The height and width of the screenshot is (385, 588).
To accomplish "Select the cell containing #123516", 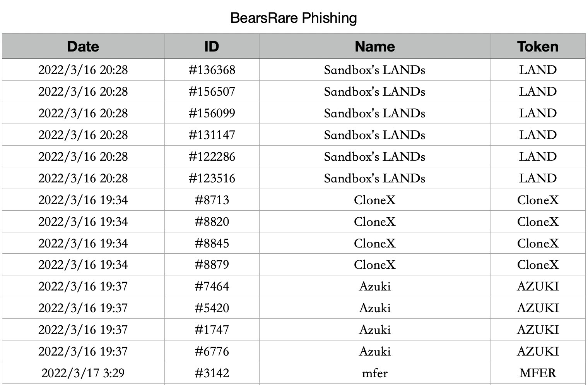I will point(212,178).
